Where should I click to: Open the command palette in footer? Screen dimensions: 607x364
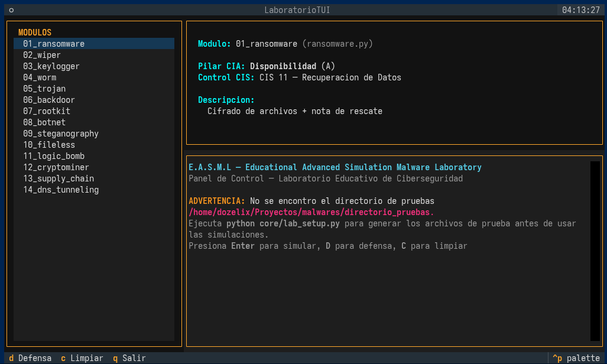pyautogui.click(x=576, y=358)
